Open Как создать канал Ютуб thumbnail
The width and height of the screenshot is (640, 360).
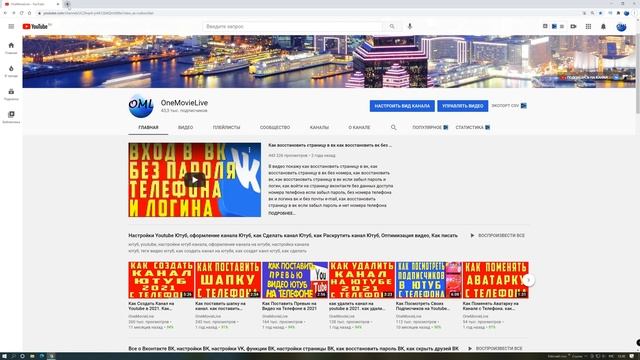(x=161, y=280)
